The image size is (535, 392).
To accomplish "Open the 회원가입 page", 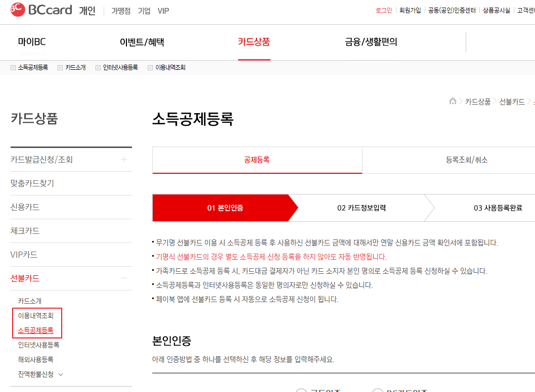I will click(410, 10).
